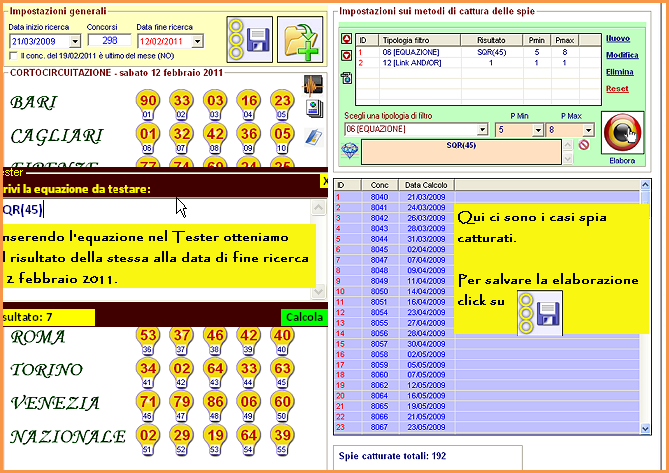
Task: Select result row dated 31/03/2009
Action: coord(487,239)
